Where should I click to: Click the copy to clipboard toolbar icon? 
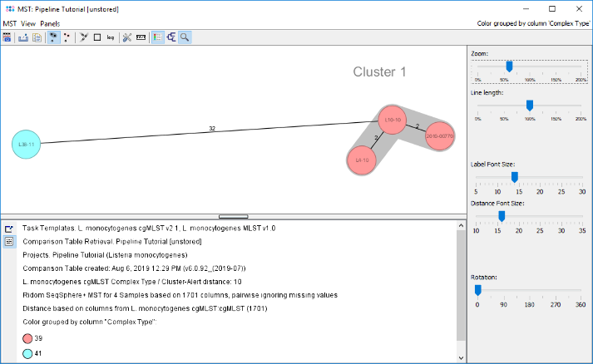pos(37,37)
